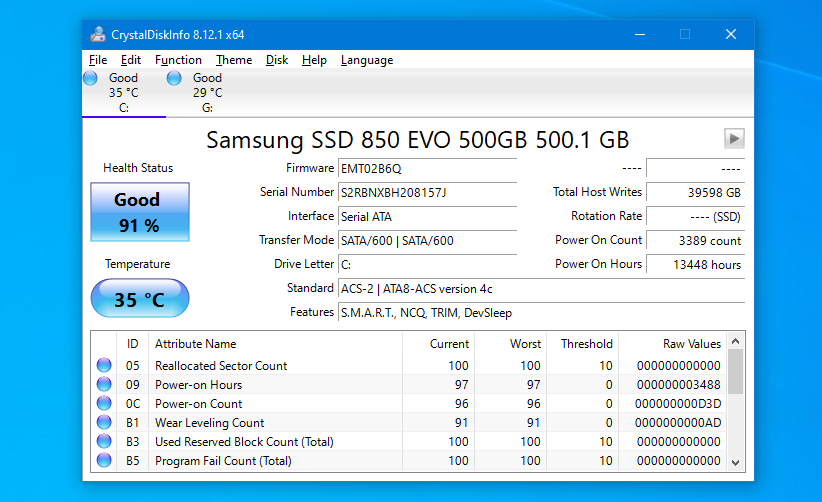Viewport: 822px width, 502px height.
Task: Click the Total Host Writes label
Action: (x=597, y=192)
